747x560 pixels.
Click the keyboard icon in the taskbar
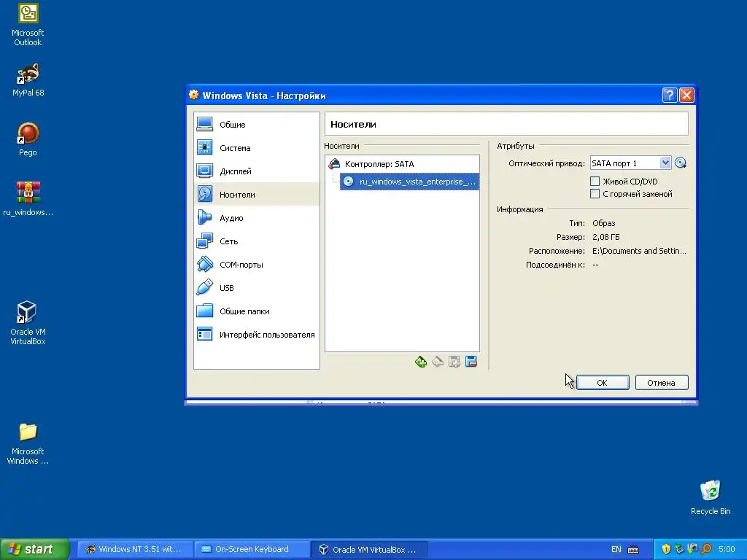[633, 550]
